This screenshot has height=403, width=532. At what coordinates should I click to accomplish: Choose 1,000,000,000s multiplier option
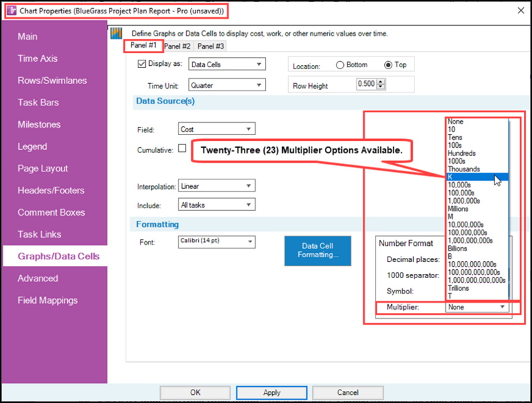point(477,240)
